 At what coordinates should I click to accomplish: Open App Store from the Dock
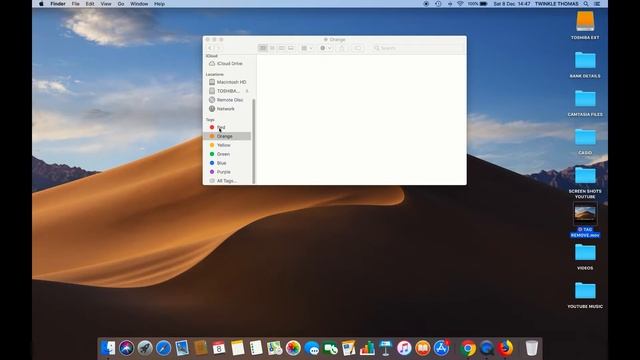[441, 348]
